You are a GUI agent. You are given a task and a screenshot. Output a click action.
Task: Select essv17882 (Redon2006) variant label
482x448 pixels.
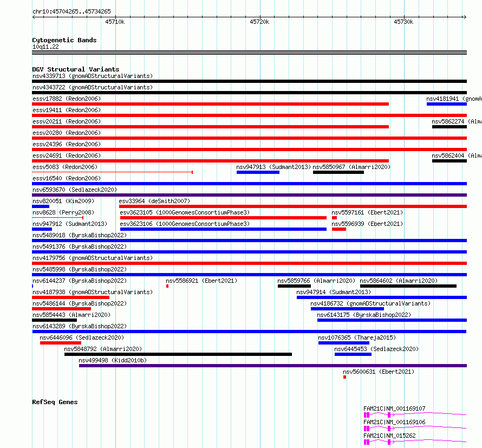(67, 99)
